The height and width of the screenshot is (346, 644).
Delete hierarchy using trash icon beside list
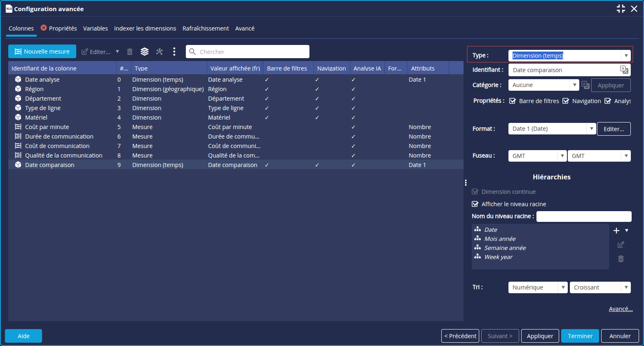pyautogui.click(x=621, y=259)
